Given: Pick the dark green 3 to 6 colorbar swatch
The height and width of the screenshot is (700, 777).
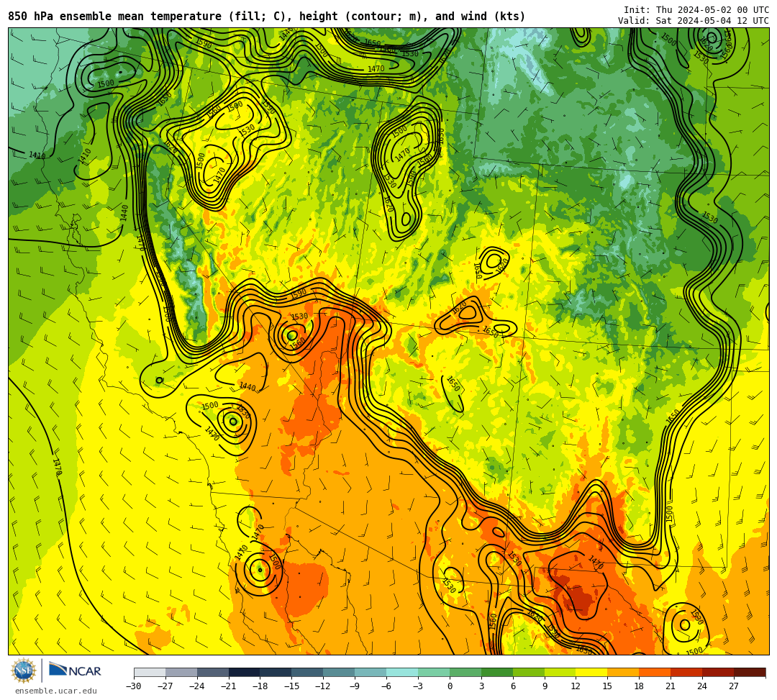Looking at the screenshot, I should [497, 672].
